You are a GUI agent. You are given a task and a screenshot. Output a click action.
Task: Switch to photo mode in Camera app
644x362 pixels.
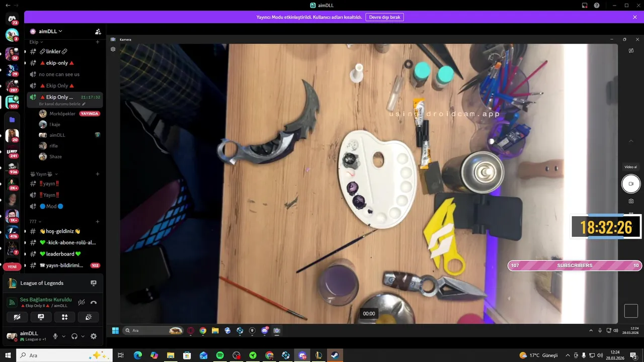tap(631, 201)
